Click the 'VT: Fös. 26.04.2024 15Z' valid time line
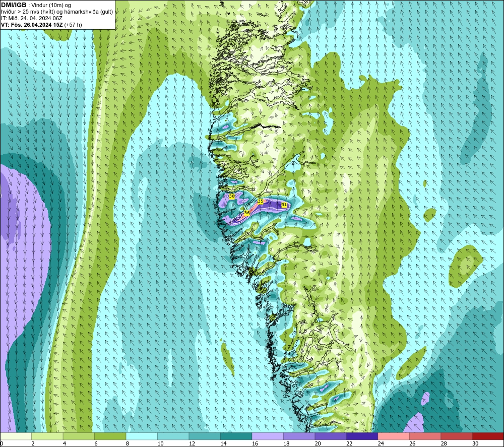The image size is (504, 447). [x=32, y=25]
